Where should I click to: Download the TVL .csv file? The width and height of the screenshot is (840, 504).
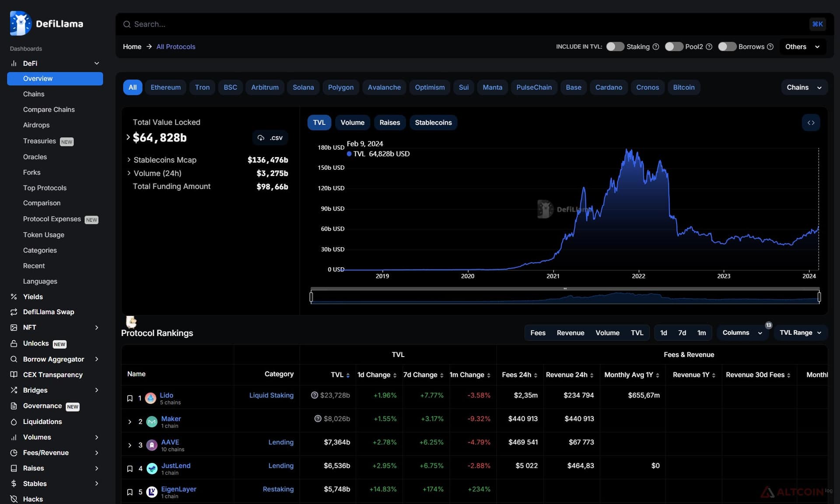pyautogui.click(x=270, y=138)
